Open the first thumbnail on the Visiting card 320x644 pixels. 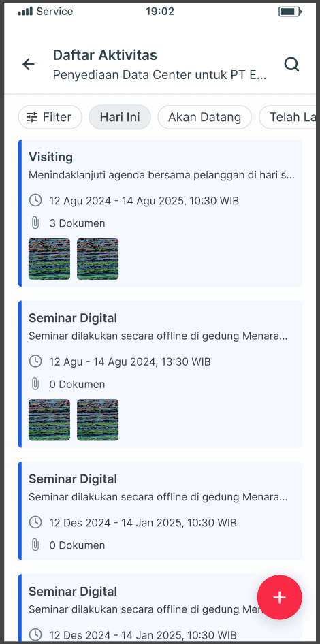[x=49, y=259]
